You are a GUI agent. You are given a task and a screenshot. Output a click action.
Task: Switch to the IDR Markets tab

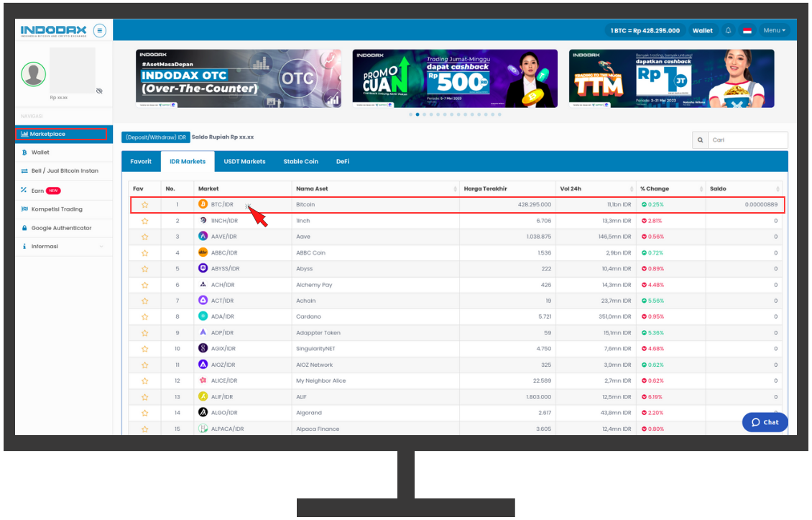click(188, 162)
